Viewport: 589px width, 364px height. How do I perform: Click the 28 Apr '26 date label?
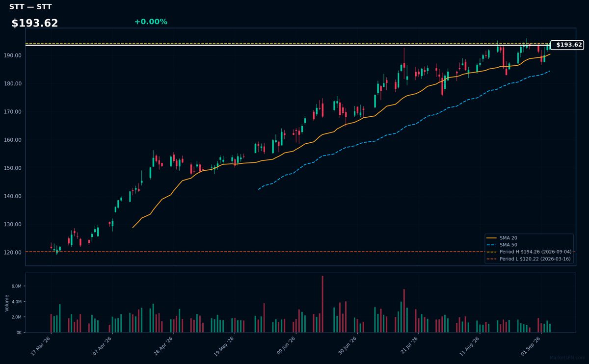[163, 346]
